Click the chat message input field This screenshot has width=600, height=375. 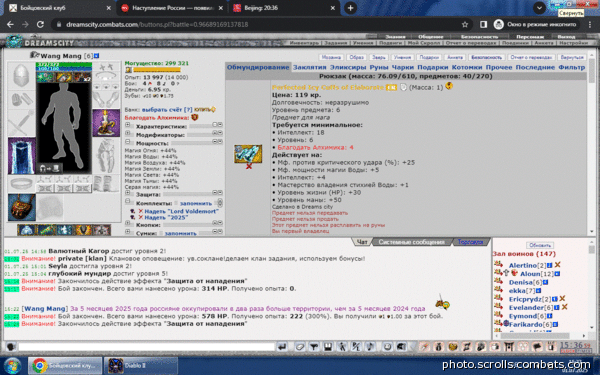tap(146, 347)
